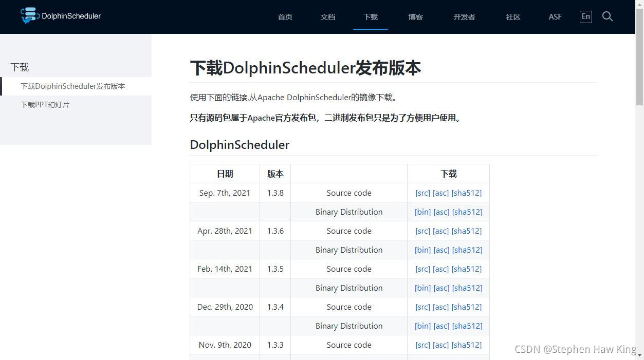Click version cell 1.3.8
This screenshot has width=644, height=360.
(275, 193)
